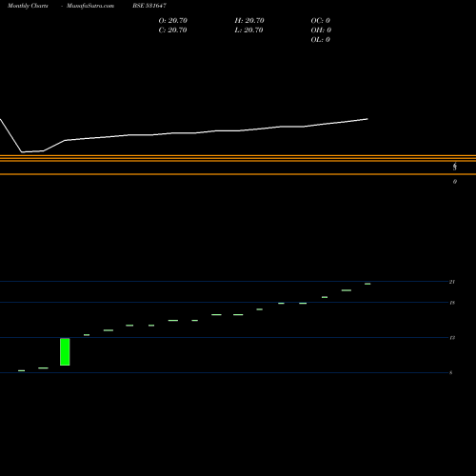
Task: Click the '0' indicator axis label
Action: 455,182
